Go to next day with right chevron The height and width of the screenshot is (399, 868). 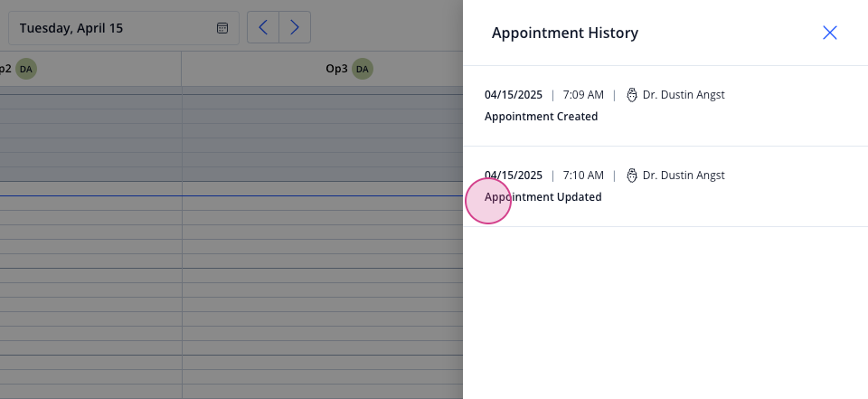click(295, 27)
